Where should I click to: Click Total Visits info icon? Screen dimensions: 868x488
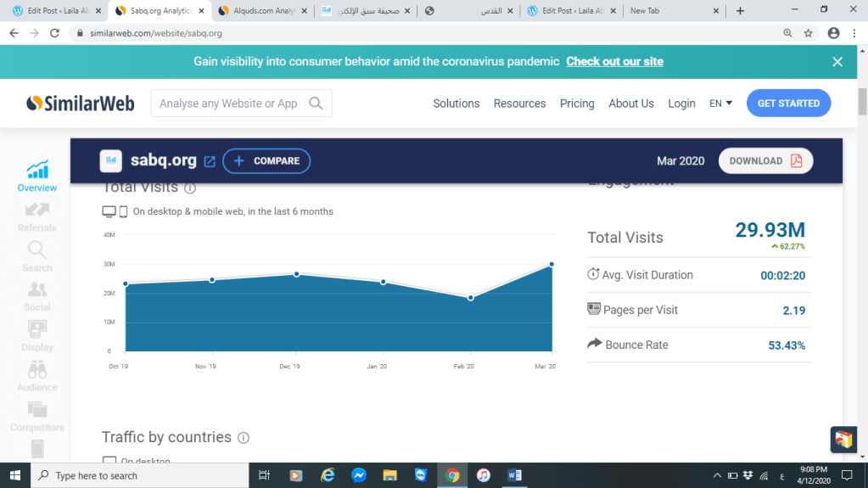pos(190,188)
